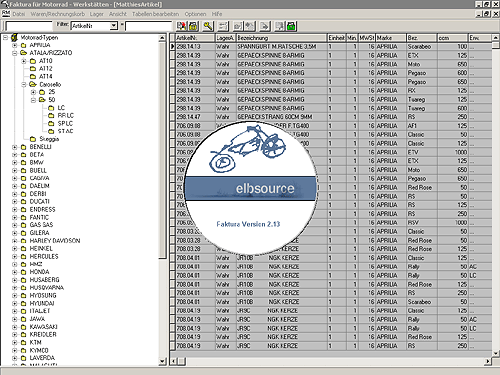This screenshot has width=500, height=375.
Task: Click the open ATALA/RIZZATO folder icon
Action: (x=23, y=53)
